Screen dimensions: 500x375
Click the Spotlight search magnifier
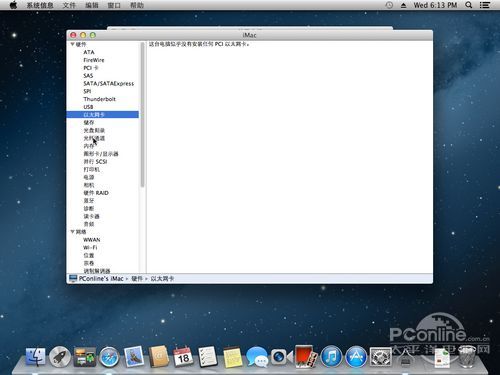468,5
